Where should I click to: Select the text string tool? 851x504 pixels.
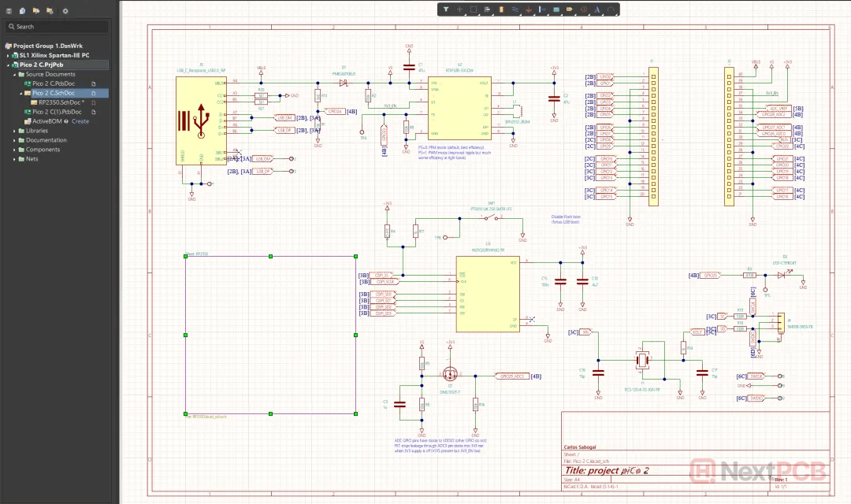[597, 9]
